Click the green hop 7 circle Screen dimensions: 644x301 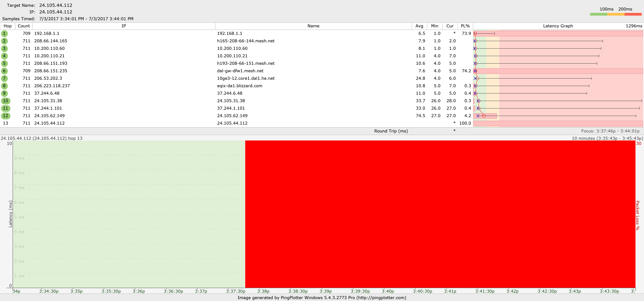4,78
